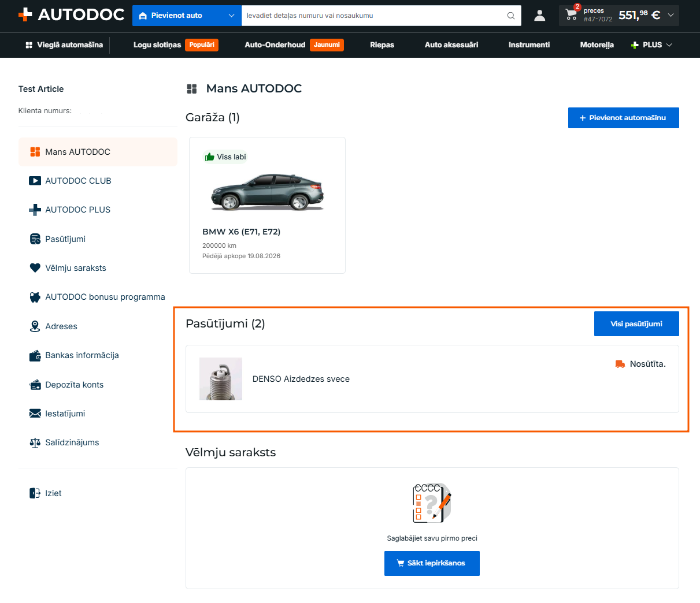Click the Nosūtīta. status text
The height and width of the screenshot is (603, 700).
648,364
